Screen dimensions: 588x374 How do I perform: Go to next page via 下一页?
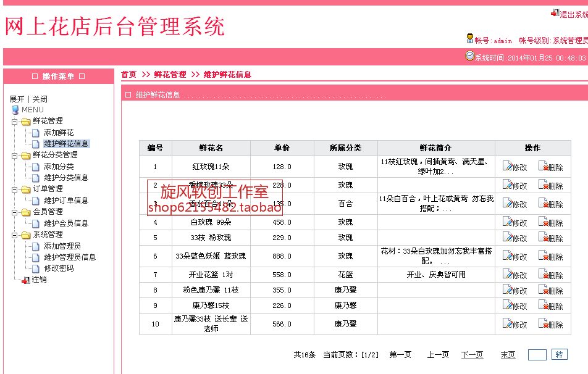[x=473, y=354]
